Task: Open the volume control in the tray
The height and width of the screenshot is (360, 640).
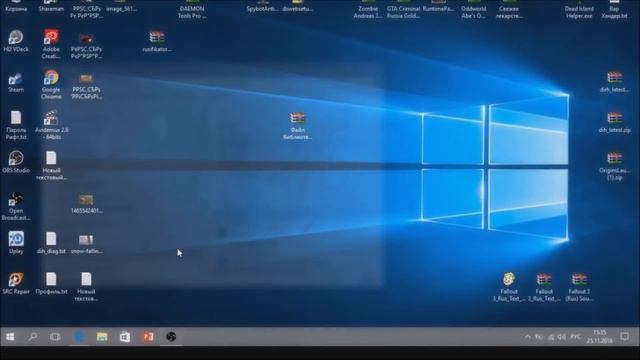Action: pos(562,337)
